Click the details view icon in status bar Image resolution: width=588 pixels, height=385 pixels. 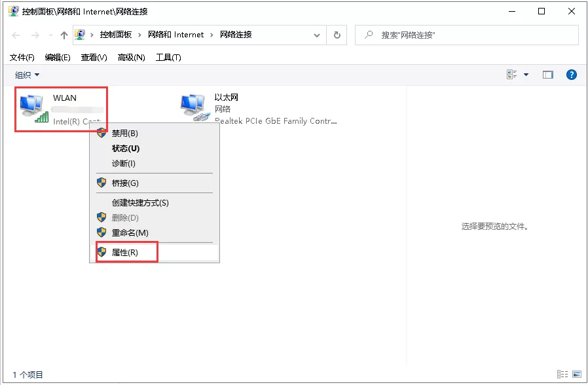(x=562, y=374)
